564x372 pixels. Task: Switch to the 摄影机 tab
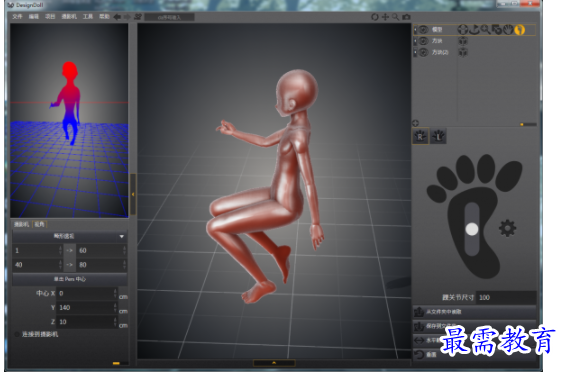coord(21,224)
